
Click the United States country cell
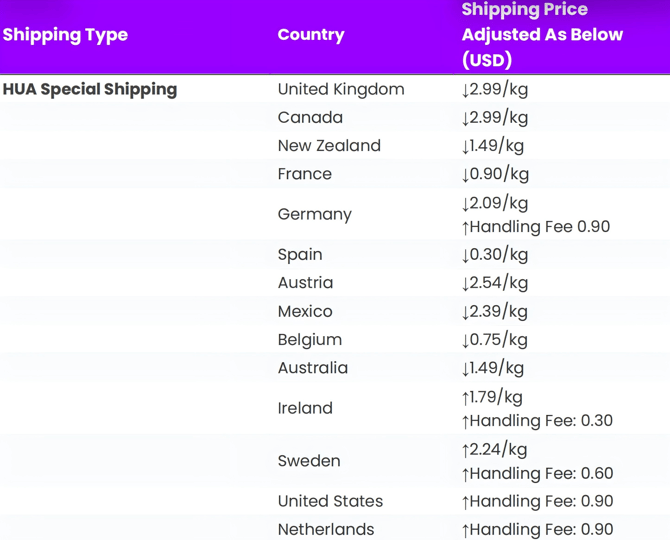pos(330,501)
